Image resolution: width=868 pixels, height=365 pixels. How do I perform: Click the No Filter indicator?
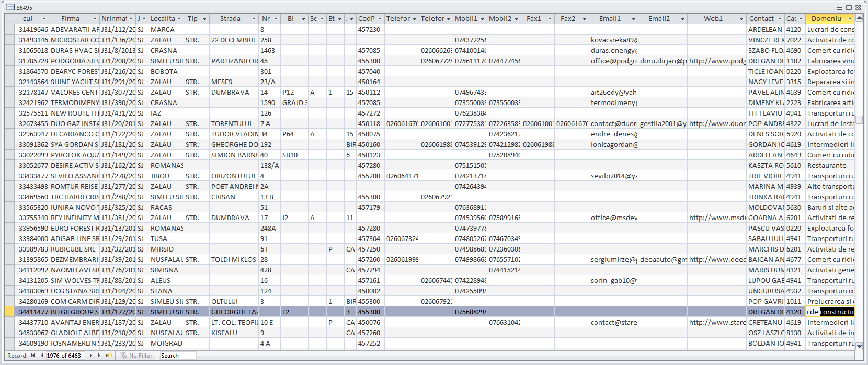(136, 356)
